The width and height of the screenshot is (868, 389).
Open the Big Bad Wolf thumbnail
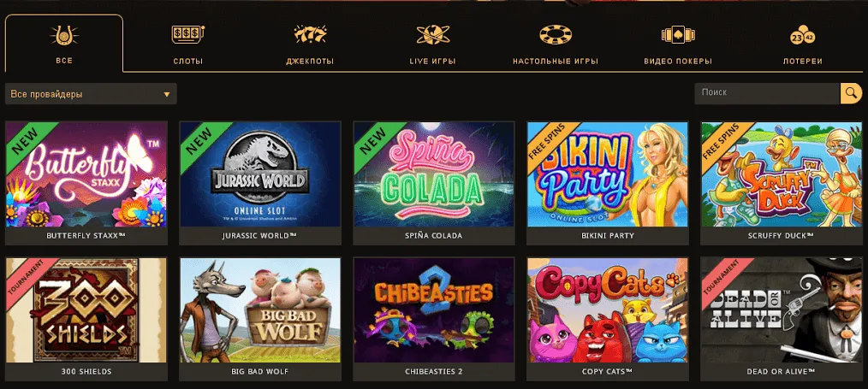pyautogui.click(x=260, y=310)
